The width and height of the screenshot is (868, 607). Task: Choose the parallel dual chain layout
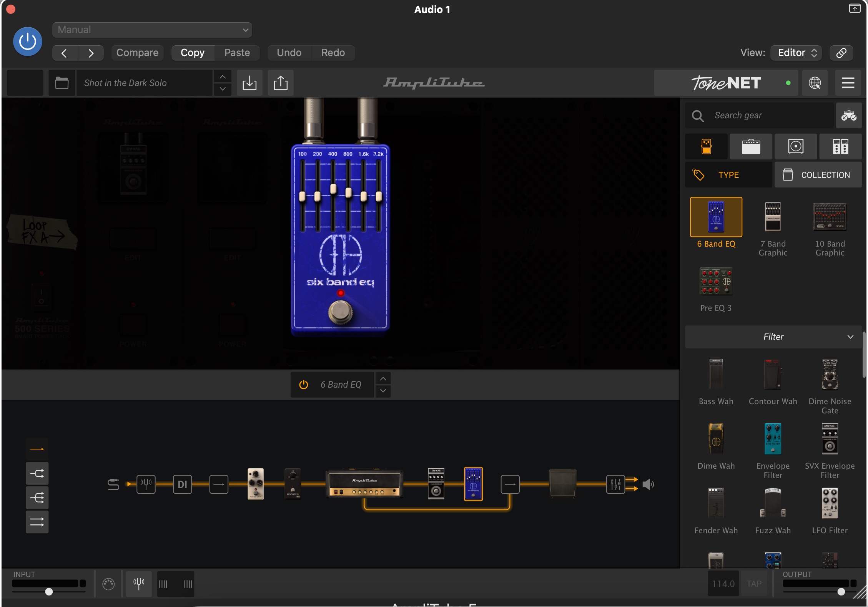point(37,522)
